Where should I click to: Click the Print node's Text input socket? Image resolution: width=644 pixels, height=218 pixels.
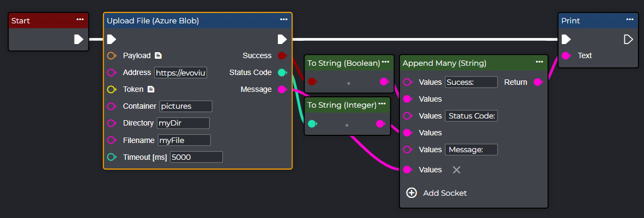point(566,55)
